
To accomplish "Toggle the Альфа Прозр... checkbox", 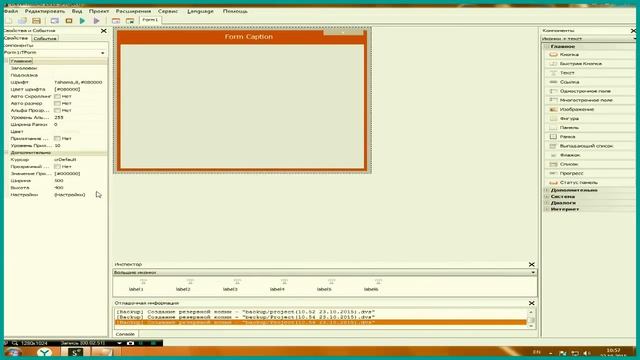I will pyautogui.click(x=57, y=110).
